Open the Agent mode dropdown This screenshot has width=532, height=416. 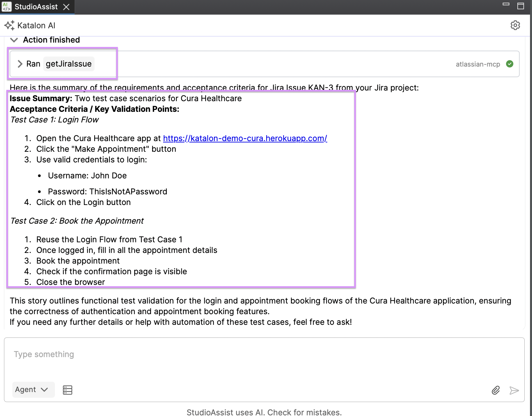click(x=33, y=390)
